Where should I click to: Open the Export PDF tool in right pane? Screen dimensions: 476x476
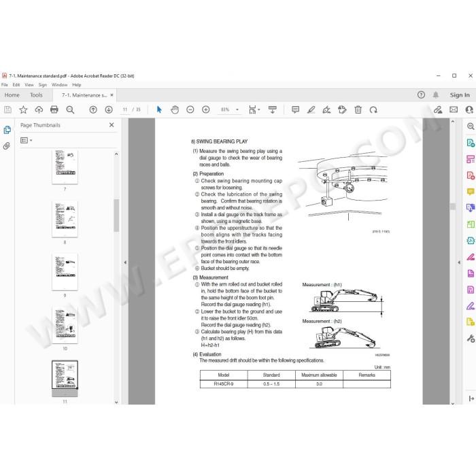(x=471, y=143)
